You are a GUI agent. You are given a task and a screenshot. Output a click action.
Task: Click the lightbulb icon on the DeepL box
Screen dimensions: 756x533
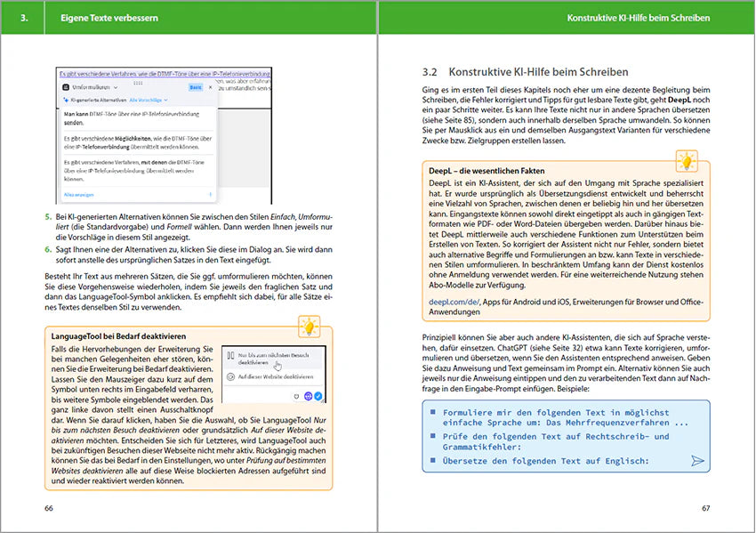[x=686, y=161]
